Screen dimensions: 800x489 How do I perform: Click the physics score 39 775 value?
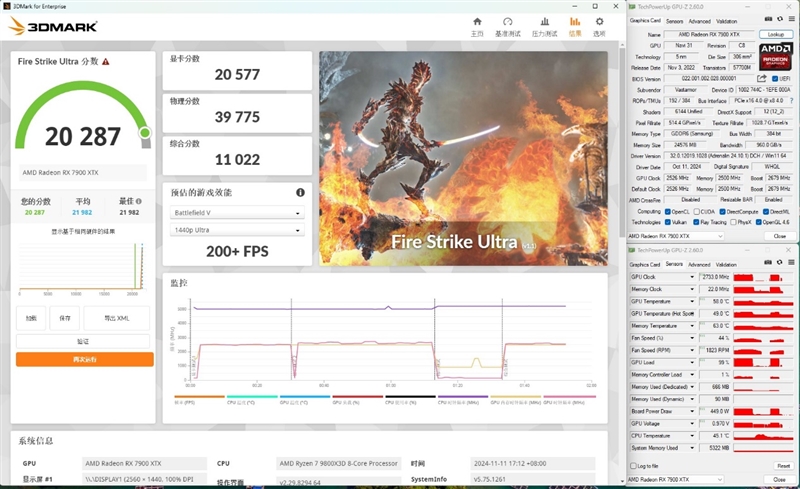pyautogui.click(x=237, y=117)
